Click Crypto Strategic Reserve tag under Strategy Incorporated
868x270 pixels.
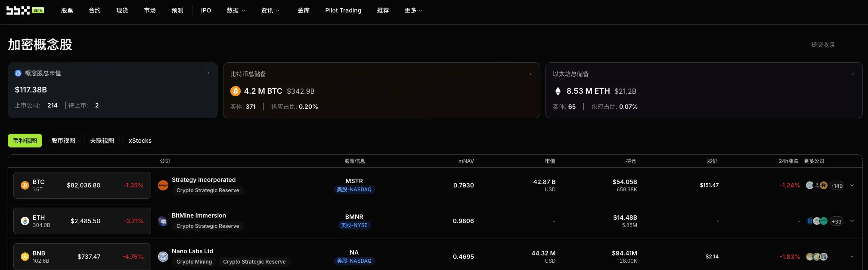point(208,190)
